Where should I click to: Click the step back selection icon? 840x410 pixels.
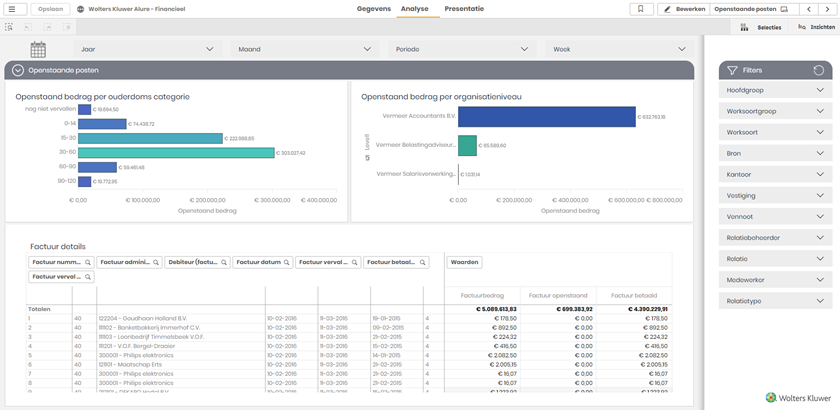(x=28, y=26)
